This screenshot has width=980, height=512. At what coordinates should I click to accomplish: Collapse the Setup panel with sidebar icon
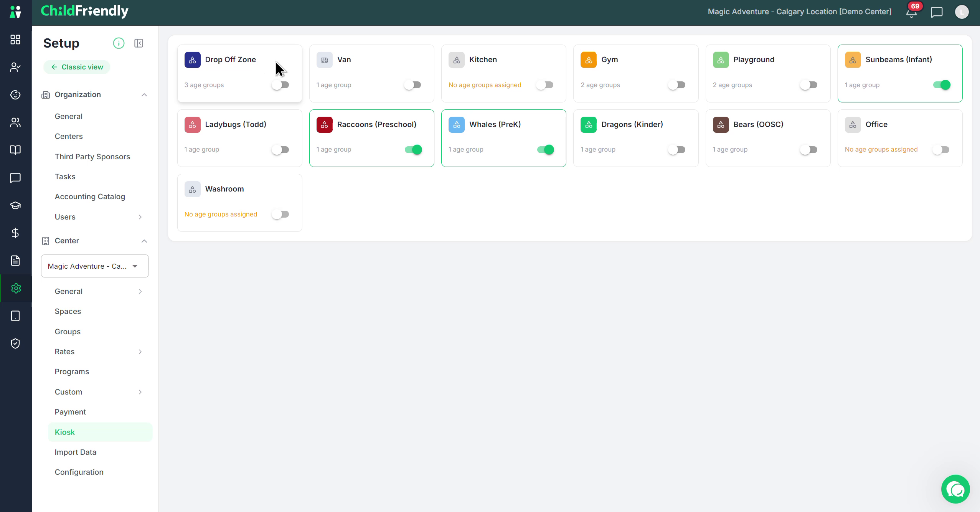pos(139,43)
